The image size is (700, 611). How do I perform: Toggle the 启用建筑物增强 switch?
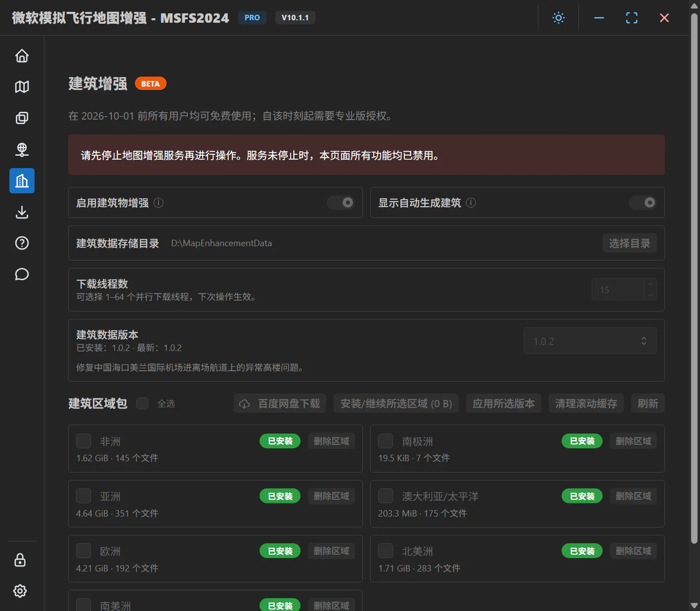pyautogui.click(x=341, y=203)
